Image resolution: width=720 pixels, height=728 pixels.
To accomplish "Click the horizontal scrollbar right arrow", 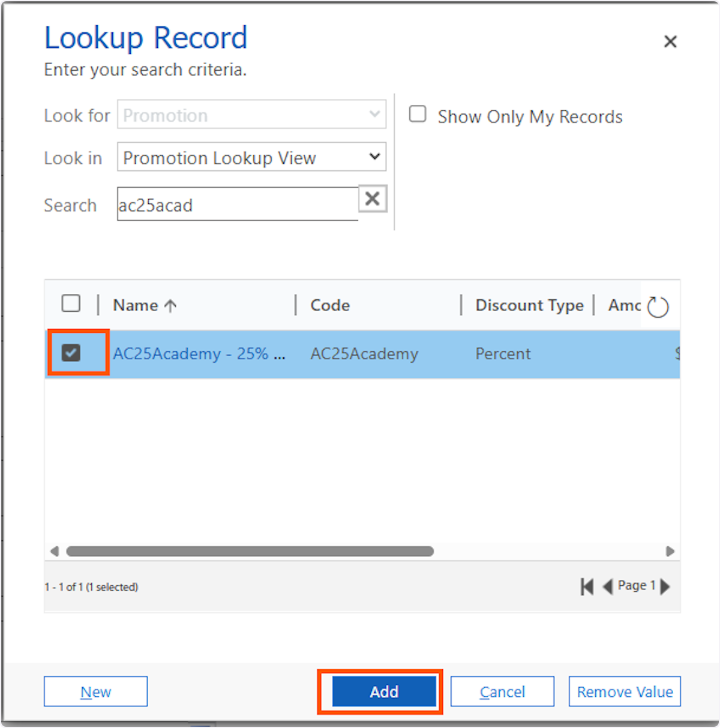I will 670,551.
